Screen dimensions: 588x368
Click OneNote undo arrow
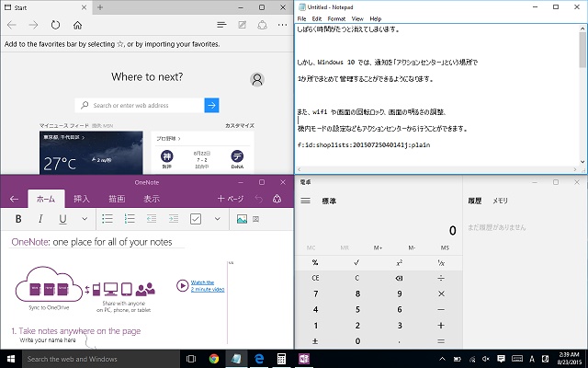coord(259,199)
